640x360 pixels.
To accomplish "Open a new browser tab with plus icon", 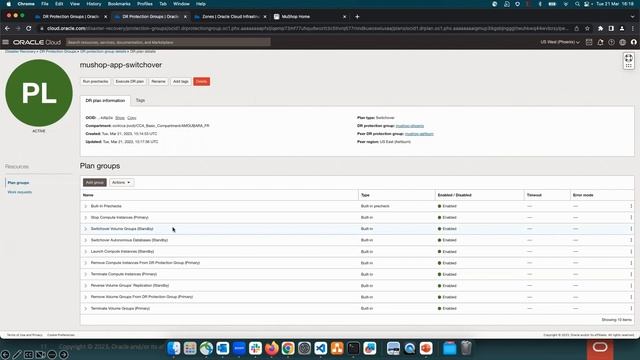I will pyautogui.click(x=357, y=17).
